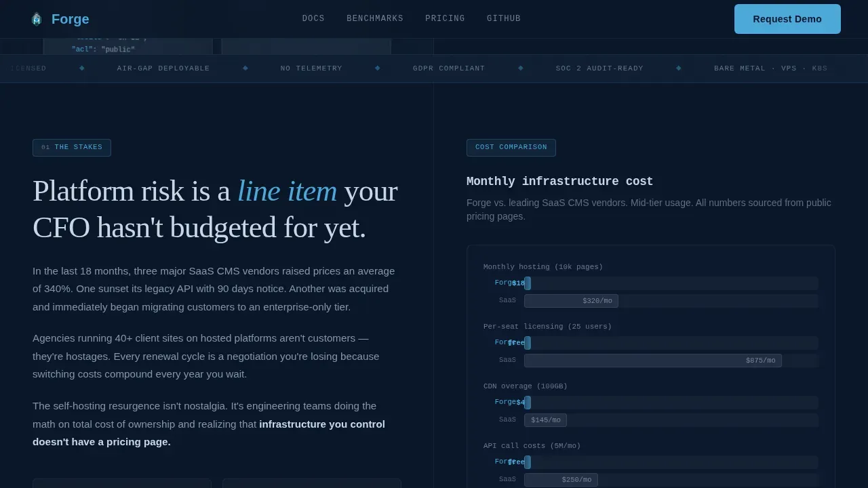Click the '"acl": "public"' code snippet
868x488 pixels.
tap(103, 49)
